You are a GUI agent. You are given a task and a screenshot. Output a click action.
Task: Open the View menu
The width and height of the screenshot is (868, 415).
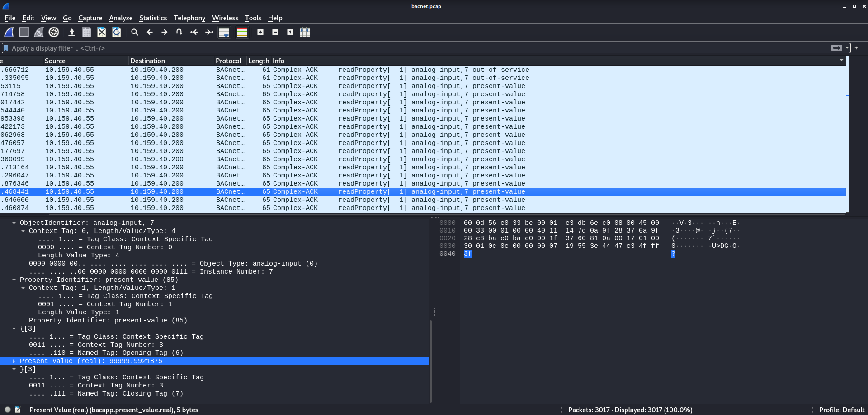pos(48,18)
